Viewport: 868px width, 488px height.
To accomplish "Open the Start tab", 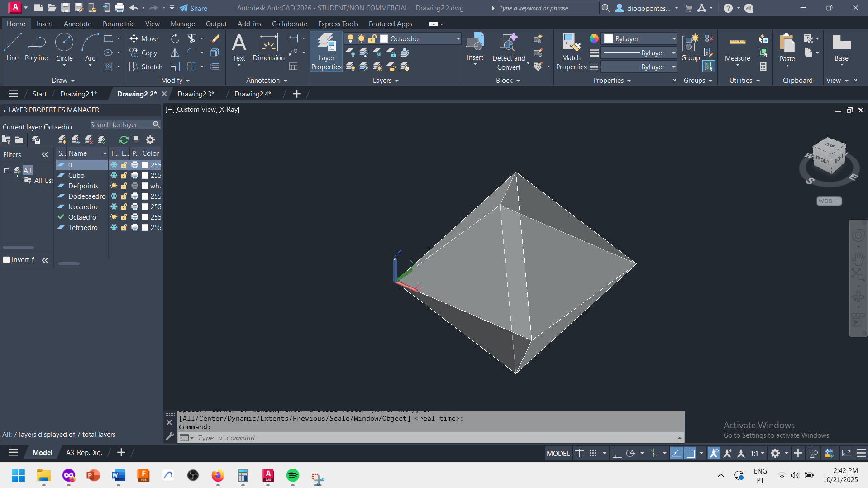I will 39,94.
